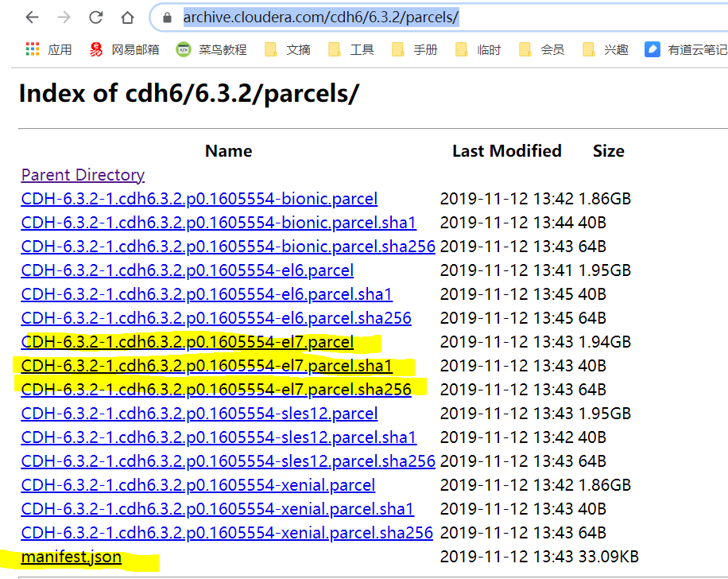The width and height of the screenshot is (728, 579).
Task: Open the 兴趣 bookmark folder
Action: click(606, 49)
